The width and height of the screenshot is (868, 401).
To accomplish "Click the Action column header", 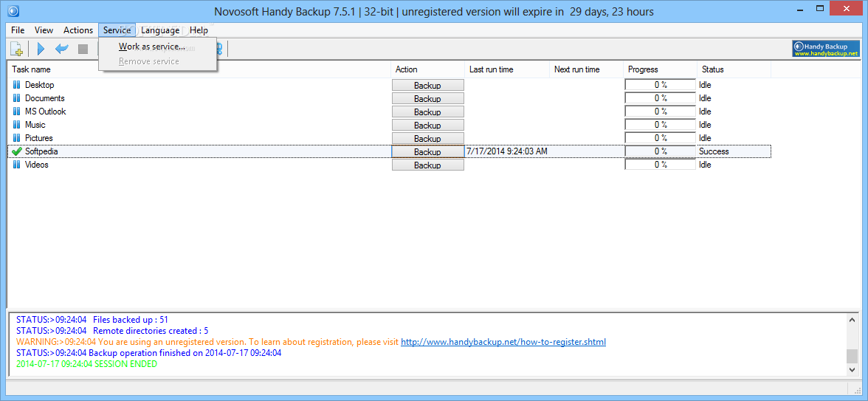I will 427,69.
